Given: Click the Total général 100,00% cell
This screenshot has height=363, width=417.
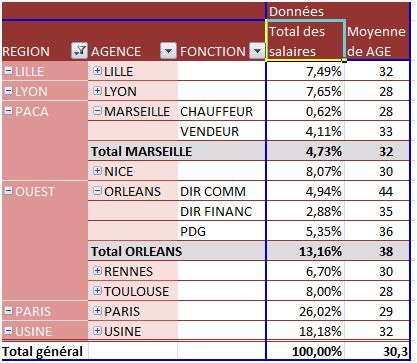Looking at the screenshot, I should 305,351.
